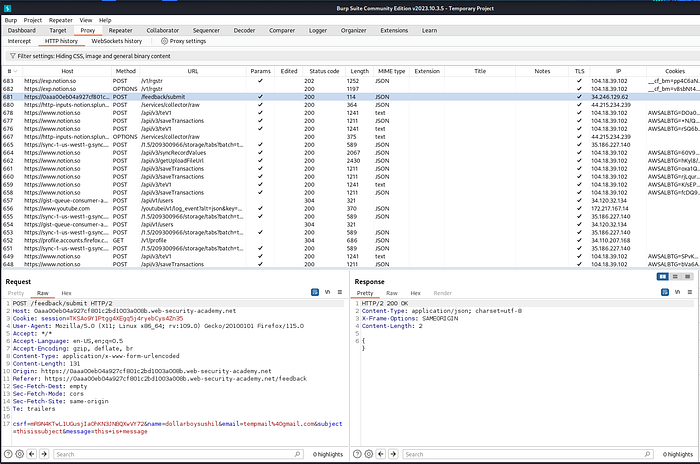Open the Response pane hamburger options menu
The height and width of the screenshot is (464, 700).
coord(690,292)
